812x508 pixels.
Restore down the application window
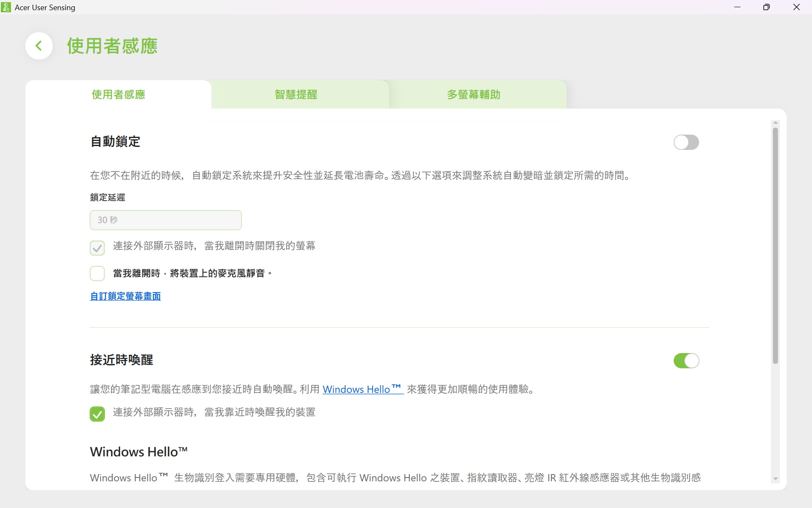(x=766, y=7)
